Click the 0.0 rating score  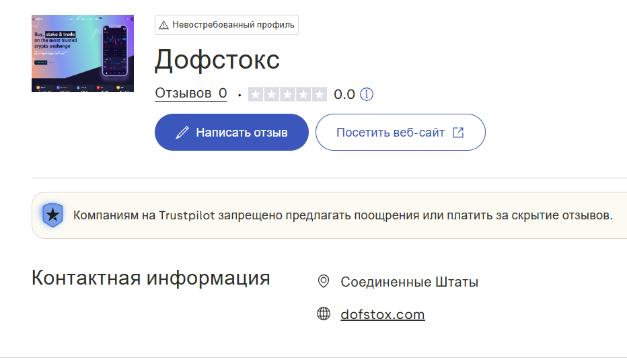[x=344, y=94]
